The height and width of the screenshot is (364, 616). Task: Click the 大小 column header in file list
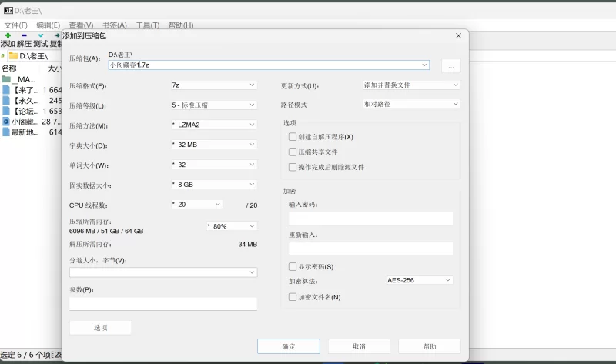pyautogui.click(x=54, y=68)
